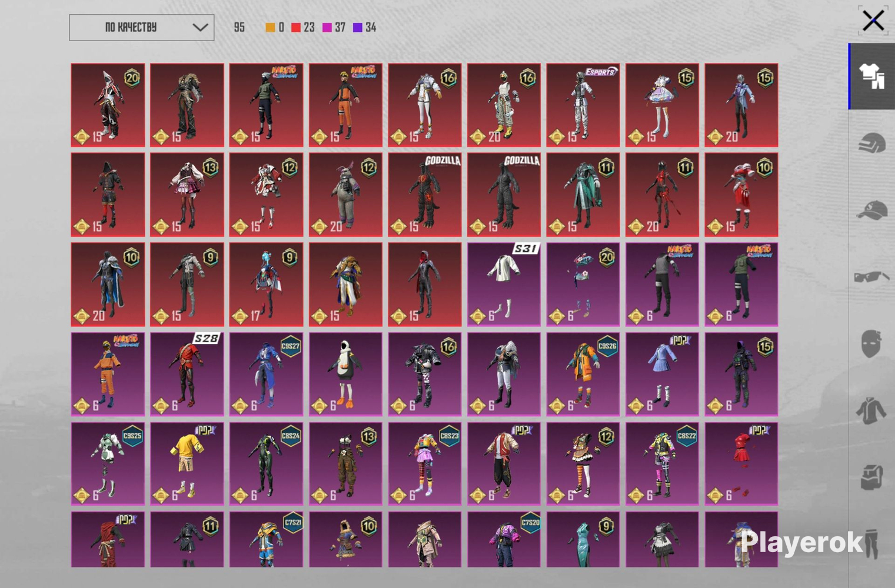Image resolution: width=895 pixels, height=588 pixels.
Task: Choose the red-tier pink dress with badge 13
Action: [187, 195]
